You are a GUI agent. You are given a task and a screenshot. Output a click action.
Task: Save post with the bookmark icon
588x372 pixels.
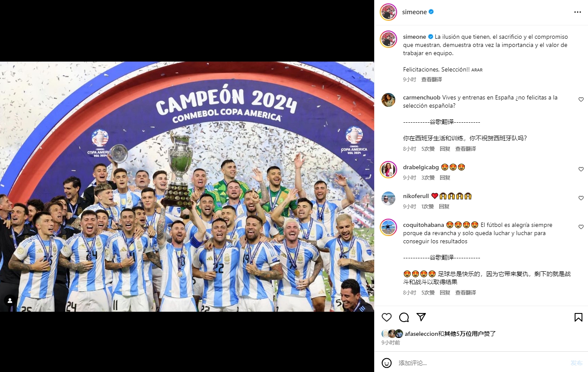(x=579, y=317)
